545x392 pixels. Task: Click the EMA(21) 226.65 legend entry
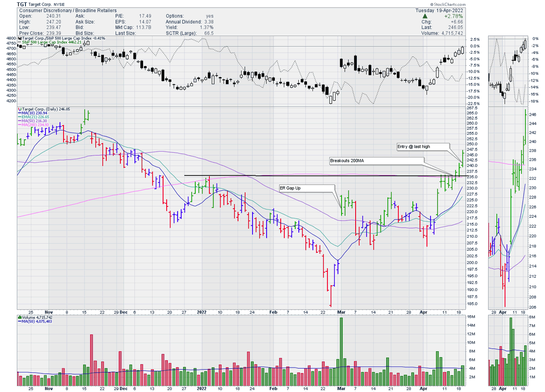coord(34,118)
